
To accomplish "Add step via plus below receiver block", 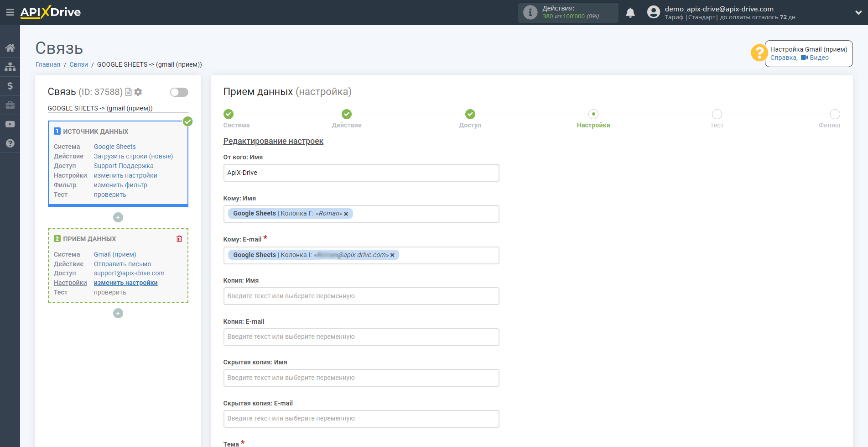I will (118, 313).
